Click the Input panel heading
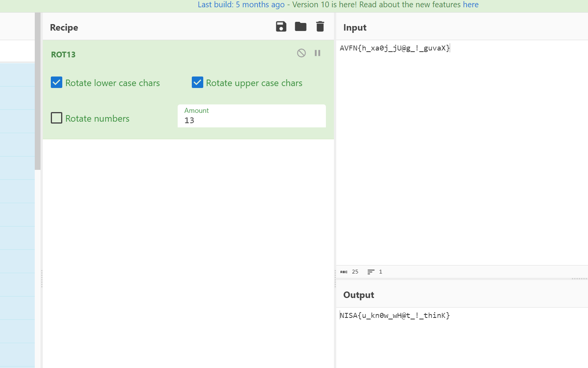Screen dimensions: 588x368 (x=355, y=28)
